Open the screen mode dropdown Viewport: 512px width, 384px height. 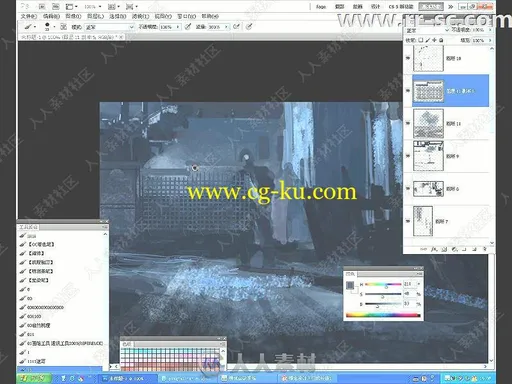tap(132, 6)
